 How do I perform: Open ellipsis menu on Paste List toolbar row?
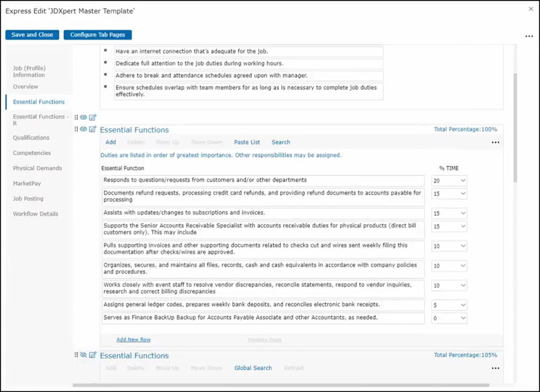click(495, 143)
